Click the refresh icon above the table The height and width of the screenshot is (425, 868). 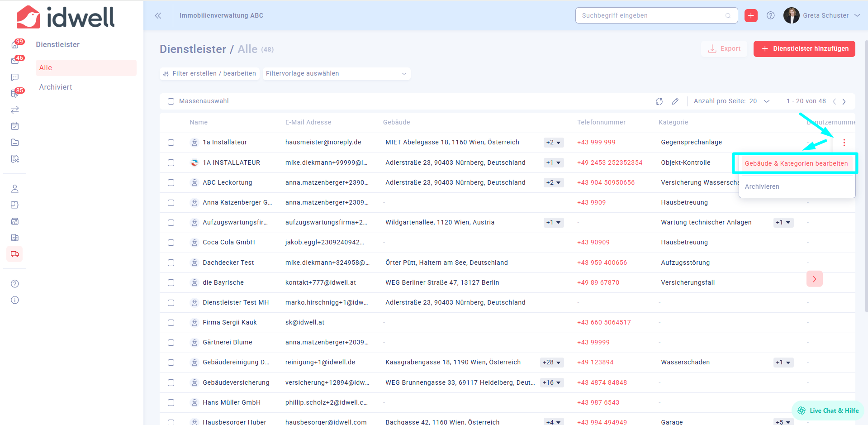(659, 101)
